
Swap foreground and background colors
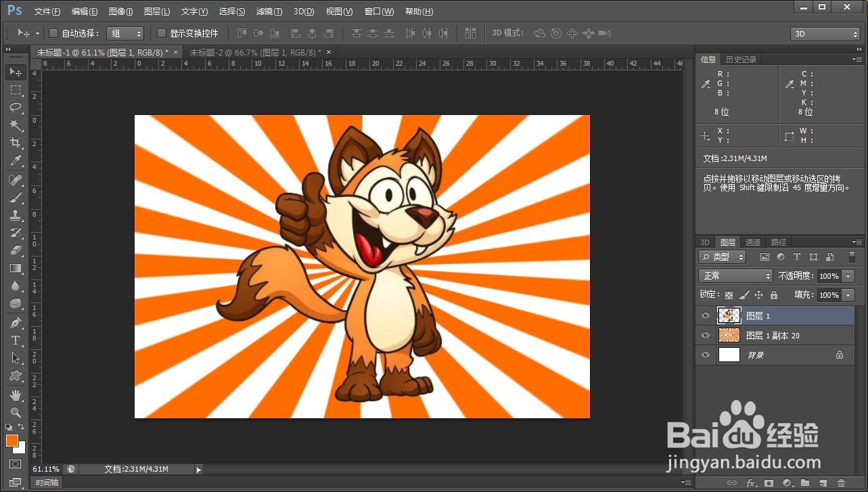click(x=22, y=428)
